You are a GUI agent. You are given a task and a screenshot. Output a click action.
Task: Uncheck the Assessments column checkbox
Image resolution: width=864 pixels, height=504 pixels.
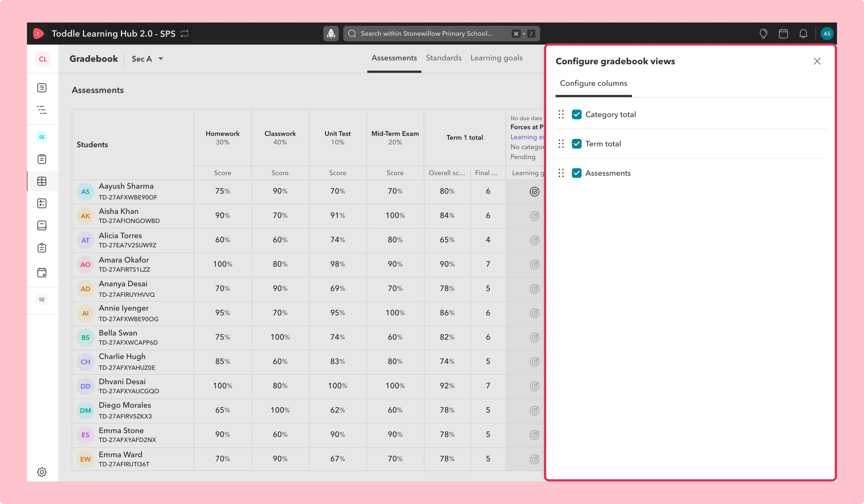click(x=577, y=173)
